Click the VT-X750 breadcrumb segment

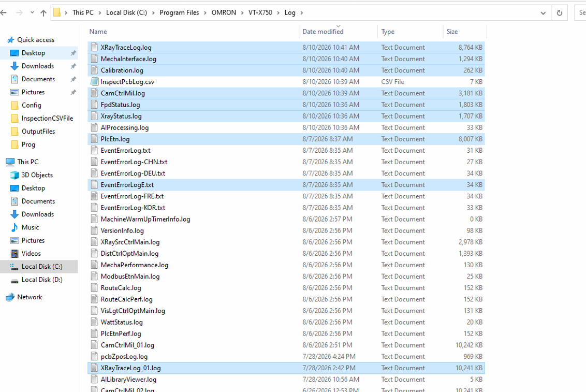(260, 12)
